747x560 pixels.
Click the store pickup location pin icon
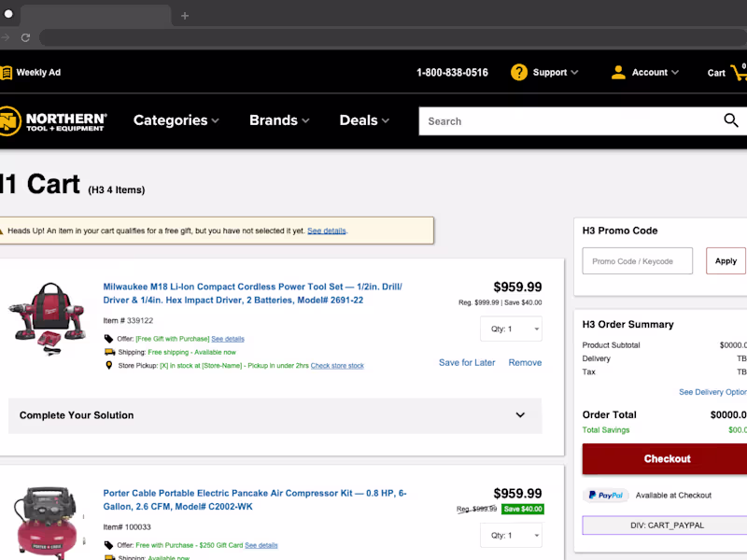[x=108, y=365]
